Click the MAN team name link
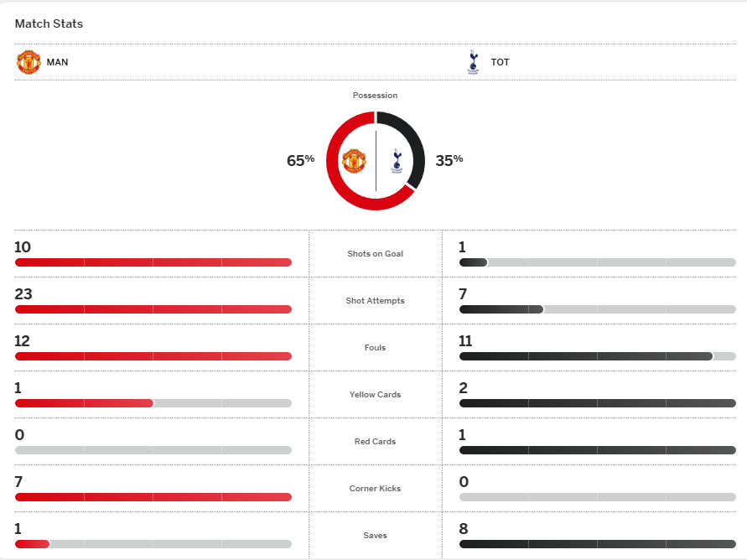The height and width of the screenshot is (560, 747). (x=58, y=62)
